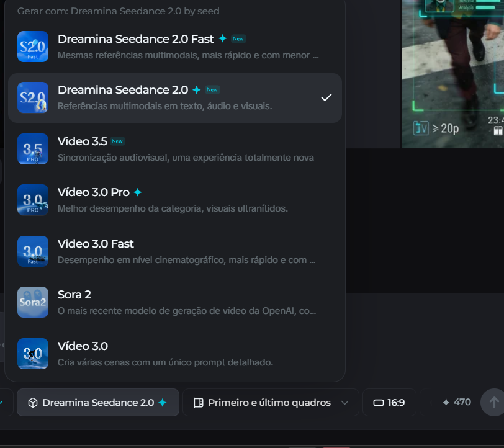Choose Dreamina Seedance 2.0 Fast from the list
Image resolution: width=504 pixels, height=448 pixels.
175,47
